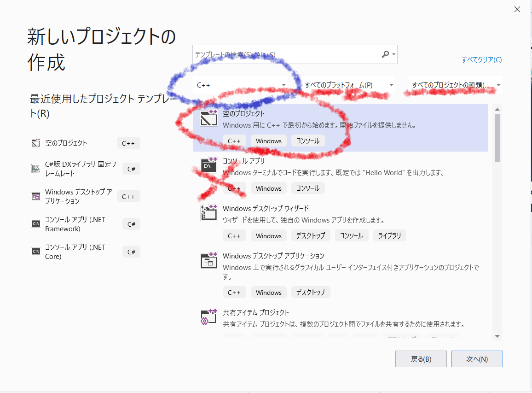Pick recent Console App .NET Framework icon
Viewport: 532px width, 393px height.
pyautogui.click(x=35, y=223)
